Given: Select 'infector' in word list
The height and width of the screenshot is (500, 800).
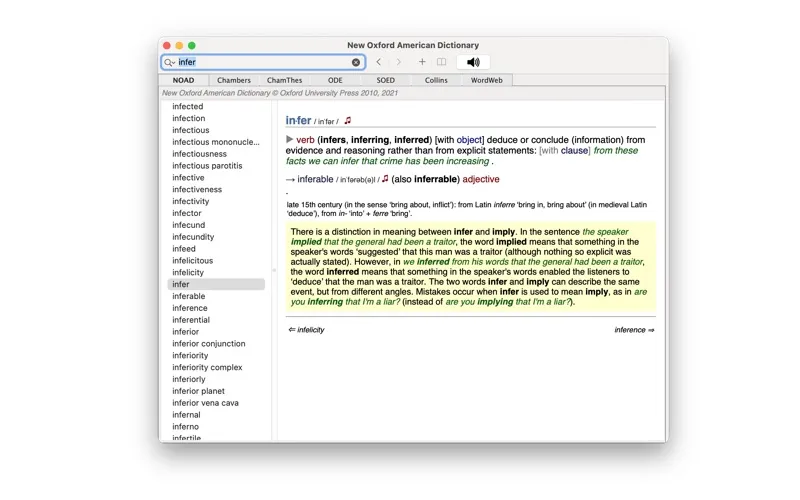Looking at the screenshot, I should [187, 213].
